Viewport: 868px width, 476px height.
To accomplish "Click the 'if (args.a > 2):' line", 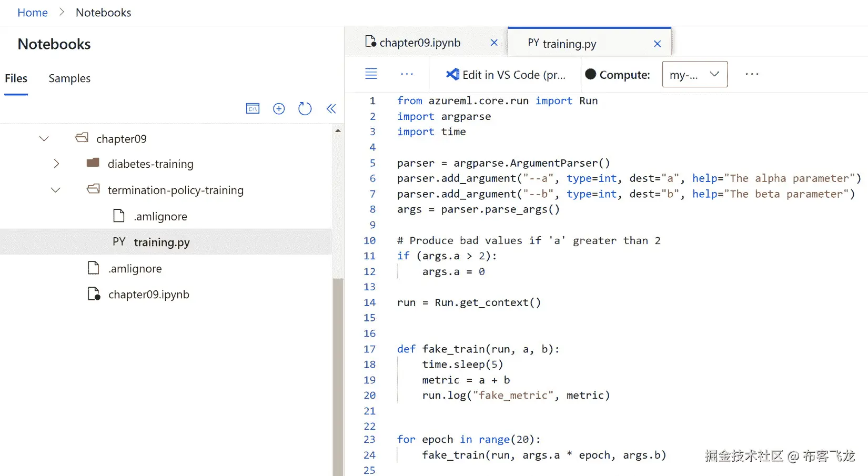I will click(447, 256).
